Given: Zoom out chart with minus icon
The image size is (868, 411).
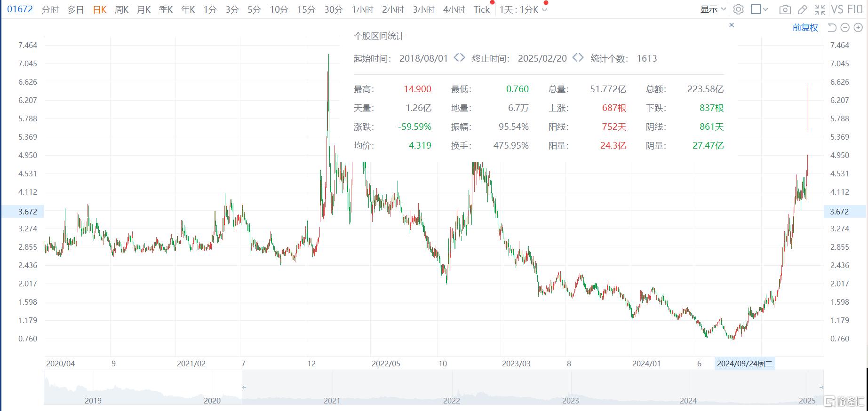Looking at the screenshot, I should click(x=845, y=28).
